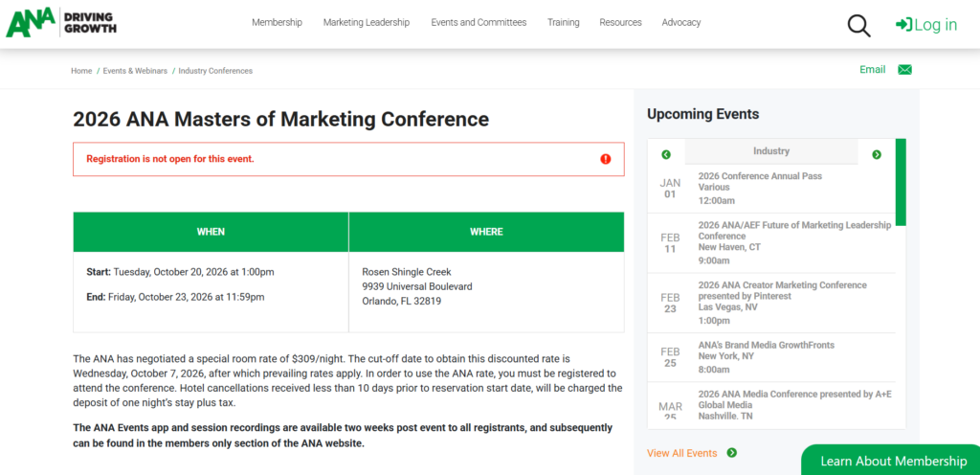
Task: Click the FEB 23 date label
Action: tap(670, 304)
